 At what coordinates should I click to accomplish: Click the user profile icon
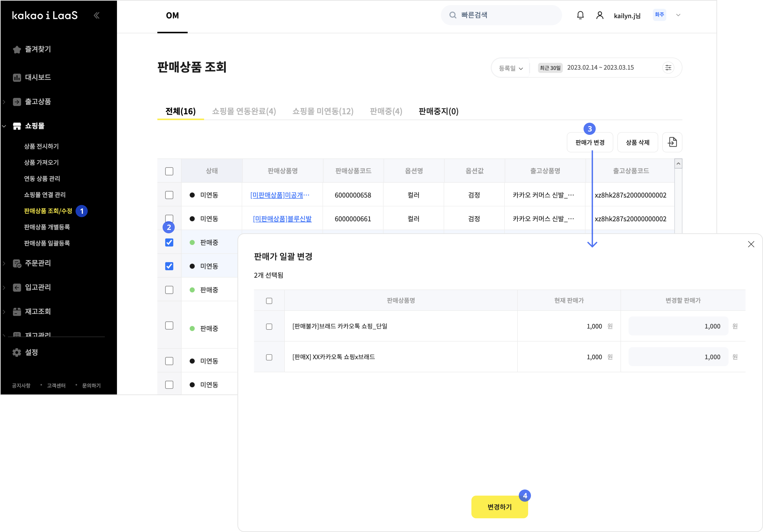click(x=600, y=15)
